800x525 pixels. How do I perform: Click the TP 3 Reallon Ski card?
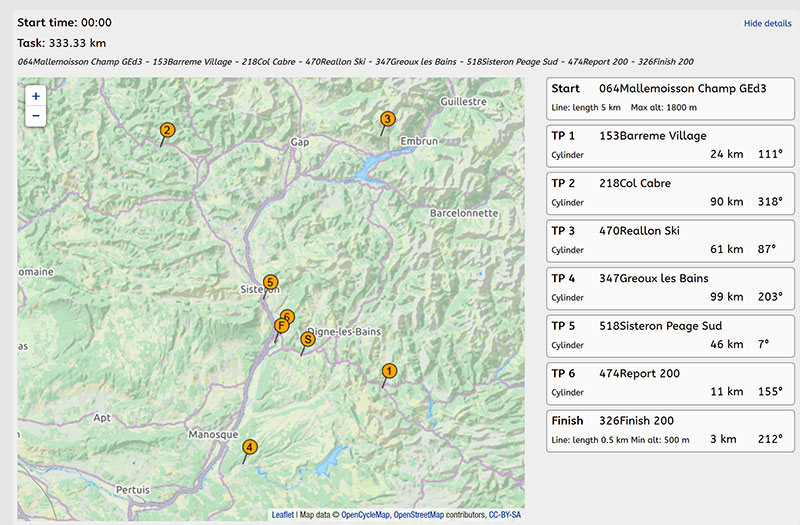point(670,240)
